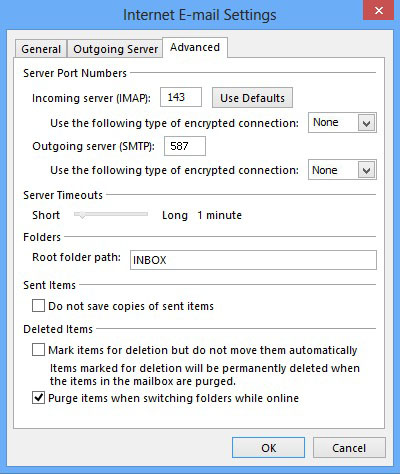Screen dimensions: 400x474
Task: Enable Do not save copies of sent items
Action: point(38,306)
